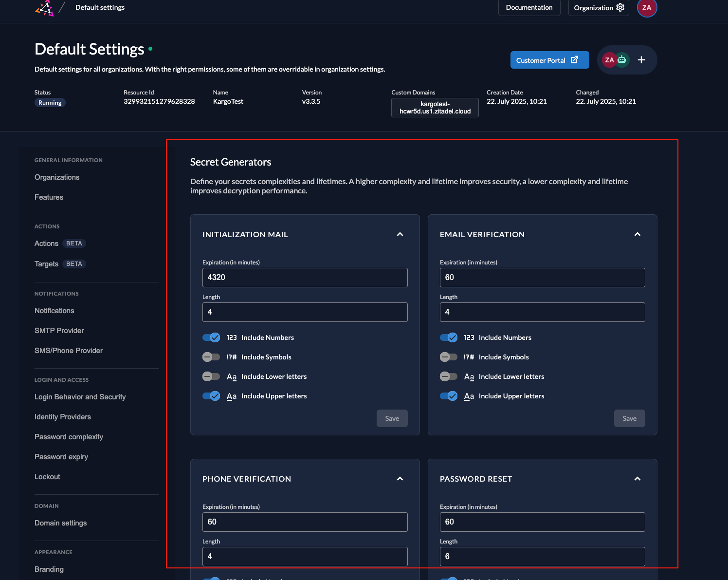This screenshot has width=728, height=580.
Task: Open Password complexity settings
Action: click(x=69, y=437)
